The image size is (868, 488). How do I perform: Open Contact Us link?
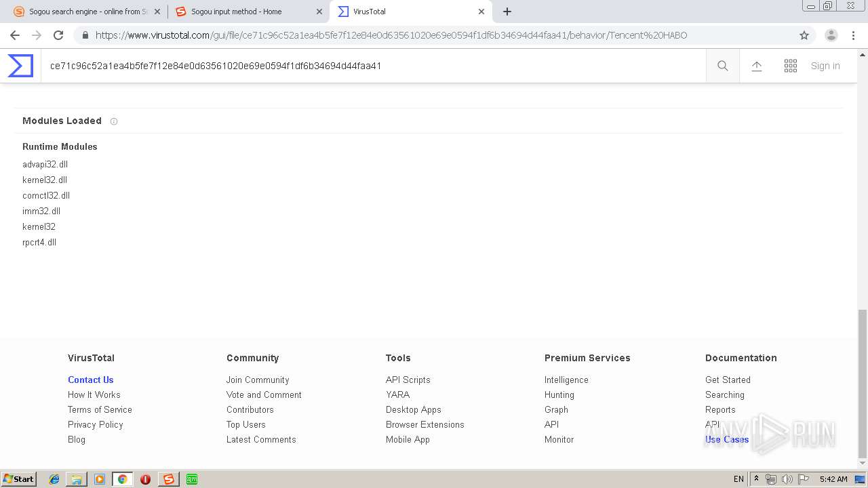click(90, 380)
